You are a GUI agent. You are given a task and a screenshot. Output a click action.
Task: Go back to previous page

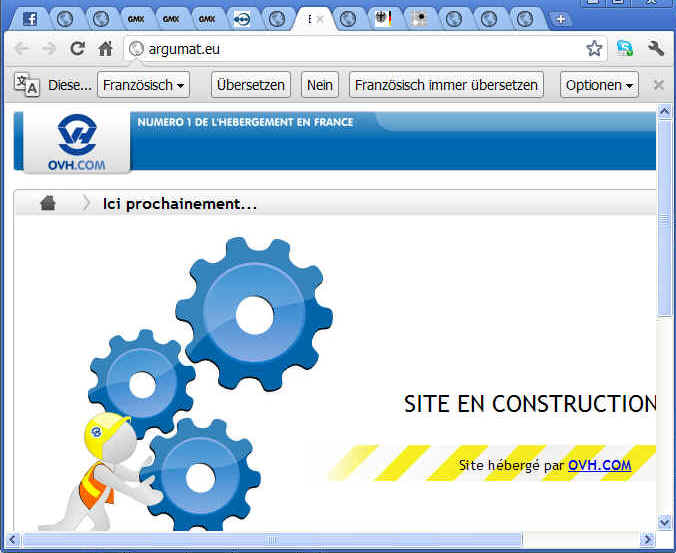coord(21,49)
